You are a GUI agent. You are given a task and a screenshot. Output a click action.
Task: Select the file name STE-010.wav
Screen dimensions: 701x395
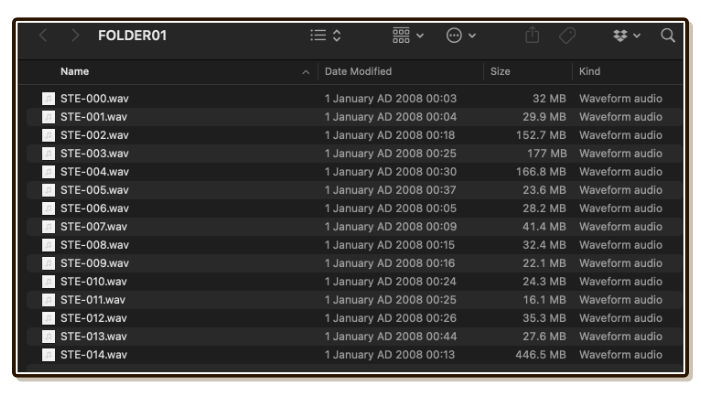(x=94, y=282)
